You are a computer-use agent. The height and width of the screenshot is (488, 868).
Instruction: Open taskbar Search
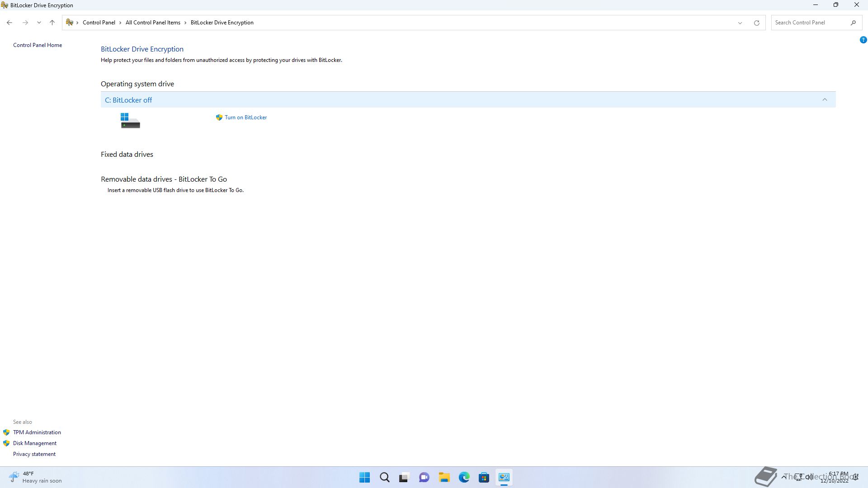click(x=385, y=478)
